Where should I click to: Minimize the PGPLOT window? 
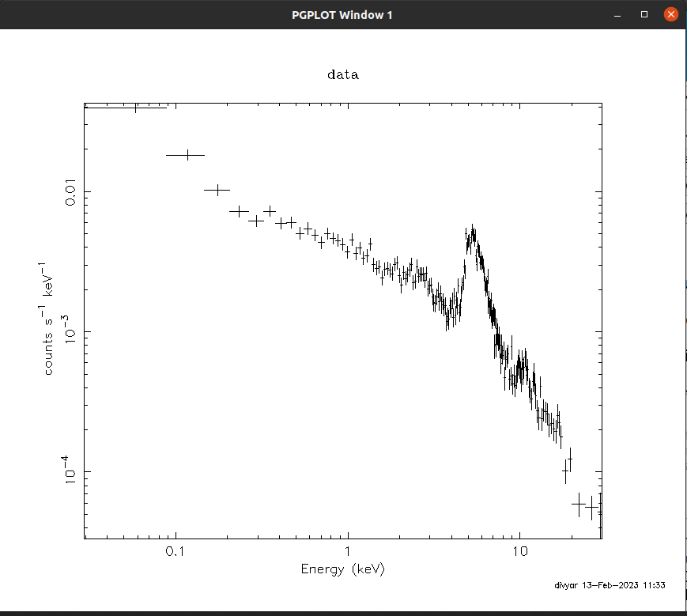(x=617, y=14)
